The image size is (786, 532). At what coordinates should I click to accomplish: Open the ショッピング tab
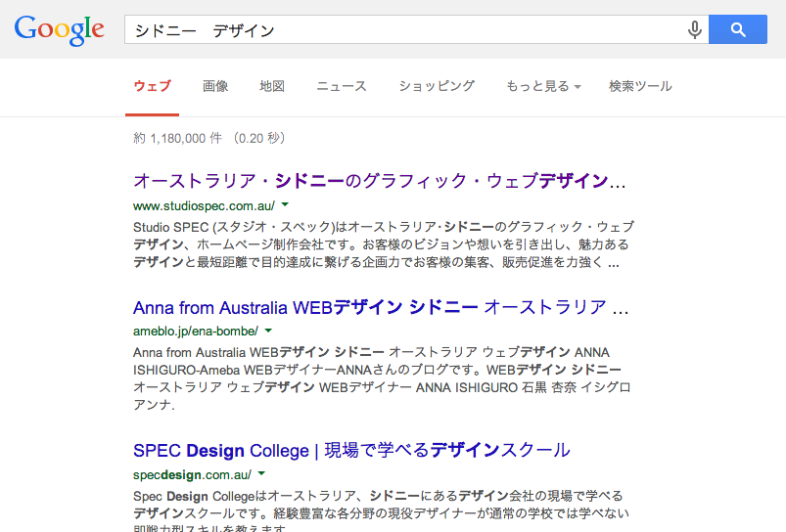(x=437, y=86)
